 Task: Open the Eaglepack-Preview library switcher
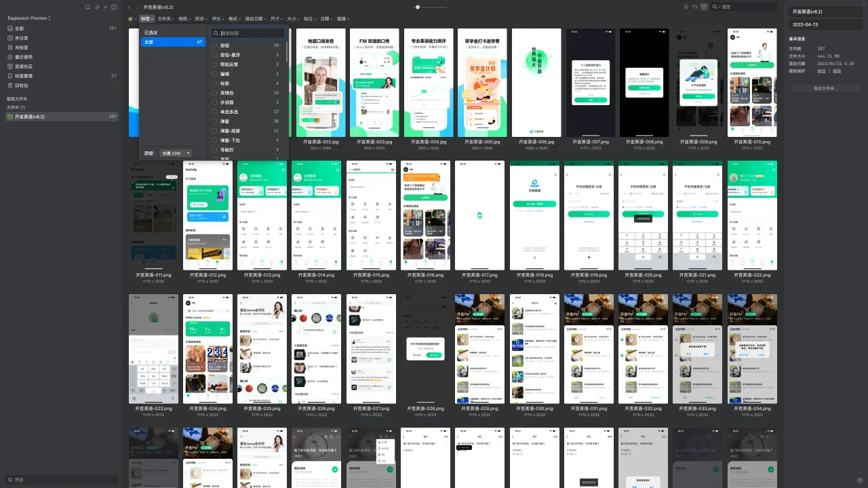[29, 18]
